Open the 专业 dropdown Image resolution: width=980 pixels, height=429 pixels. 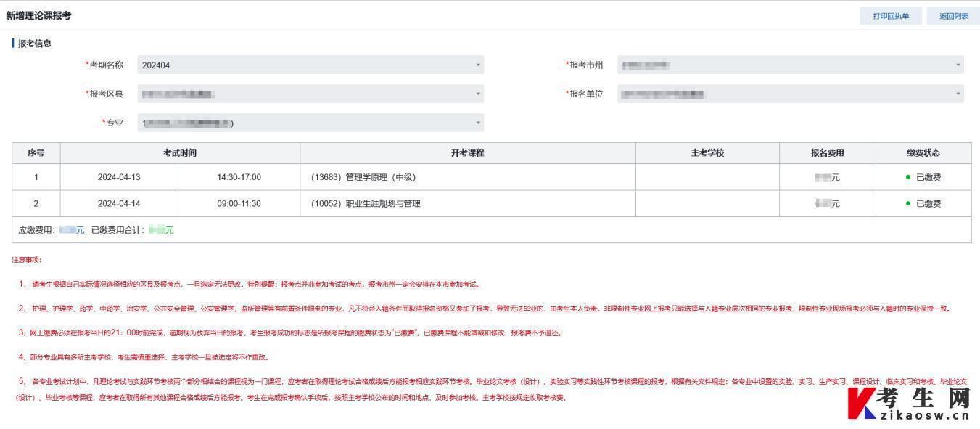point(310,123)
